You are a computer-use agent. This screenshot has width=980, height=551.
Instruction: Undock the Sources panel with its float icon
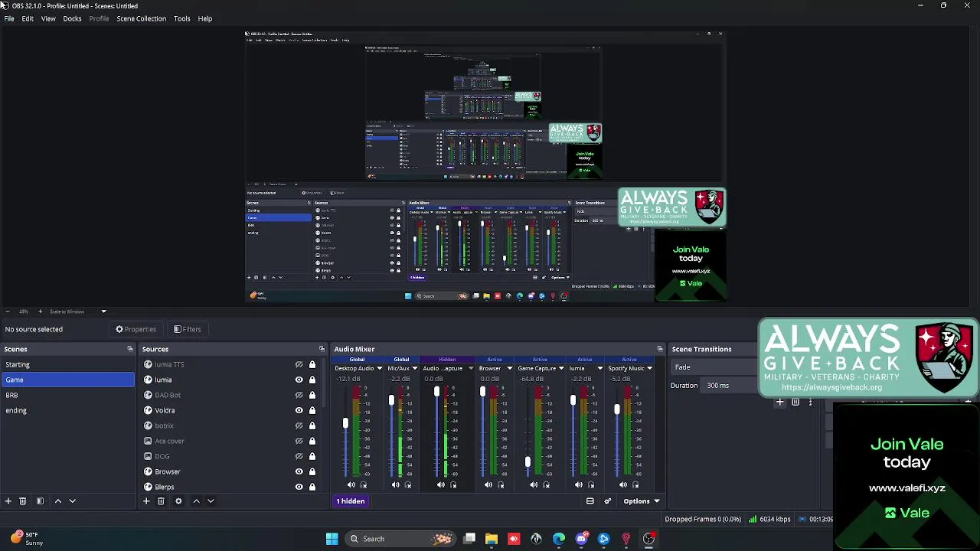(322, 349)
